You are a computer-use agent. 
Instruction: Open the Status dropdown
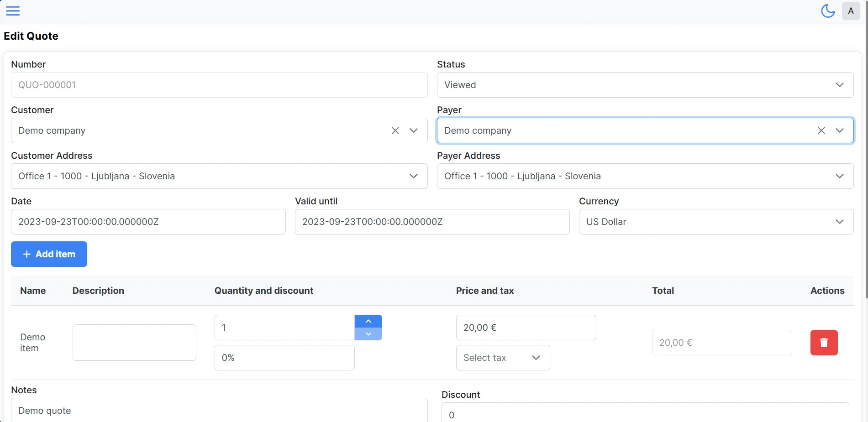click(x=645, y=85)
